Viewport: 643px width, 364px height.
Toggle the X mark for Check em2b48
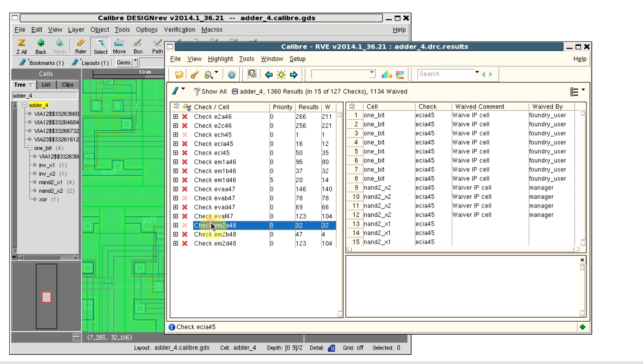pos(185,234)
